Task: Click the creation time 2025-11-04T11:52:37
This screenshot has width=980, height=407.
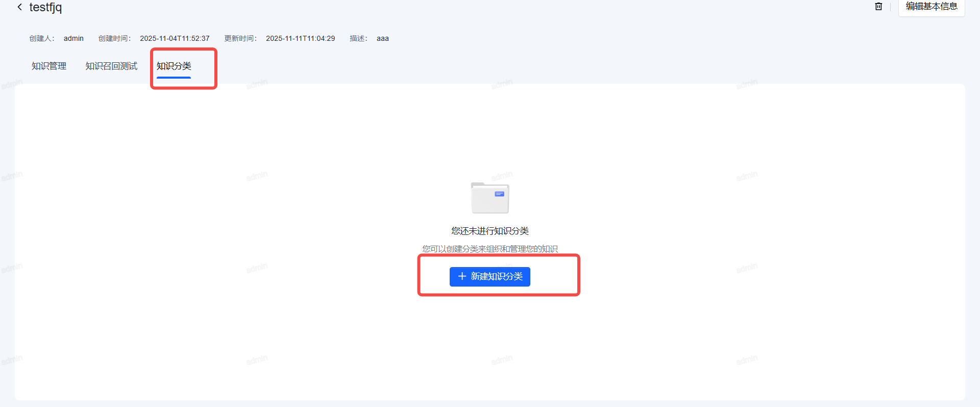Action: (x=175, y=38)
